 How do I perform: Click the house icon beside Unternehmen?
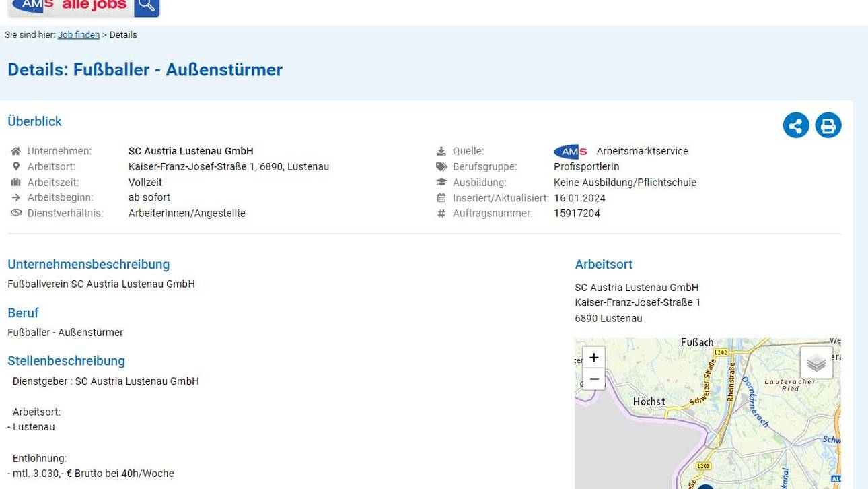click(x=16, y=151)
